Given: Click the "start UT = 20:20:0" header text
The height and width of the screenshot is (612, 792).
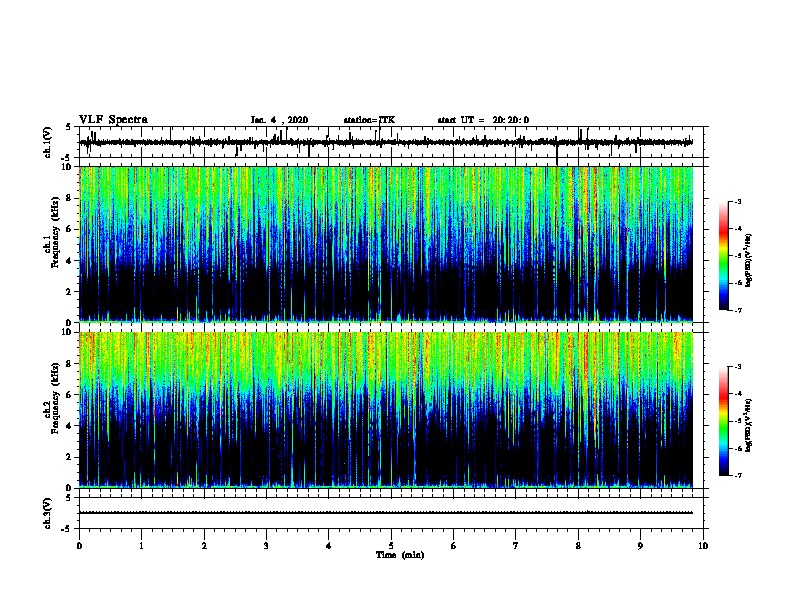Looking at the screenshot, I should [483, 120].
